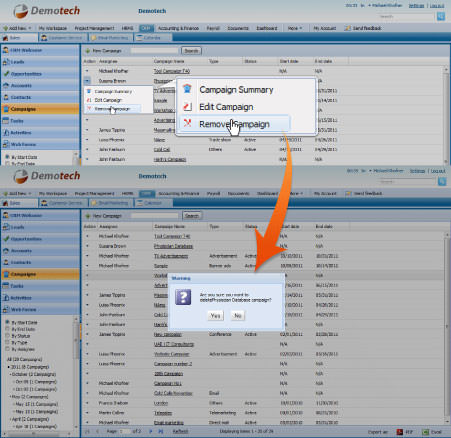Click the Tasks sidebar icon in the Warning-dialog screenshot
The height and width of the screenshot is (438, 451).
tap(6, 286)
